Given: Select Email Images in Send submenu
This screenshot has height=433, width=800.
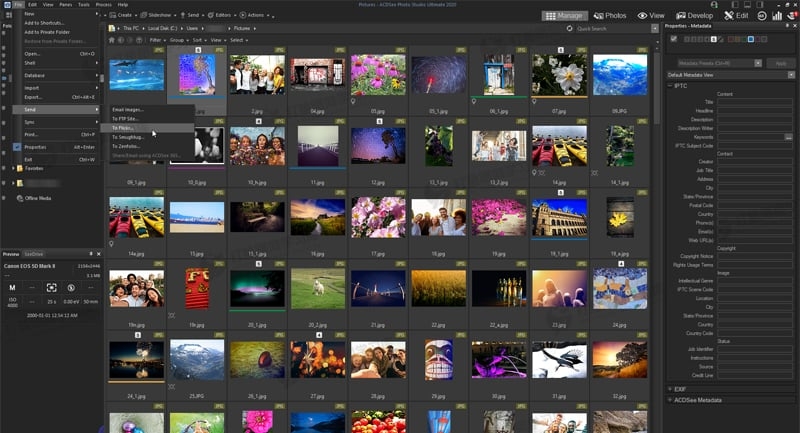Looking at the screenshot, I should tap(127, 109).
